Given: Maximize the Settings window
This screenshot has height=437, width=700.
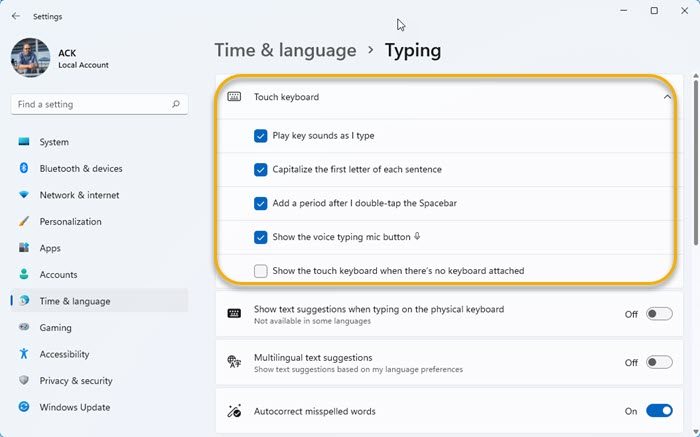Looking at the screenshot, I should click(654, 10).
